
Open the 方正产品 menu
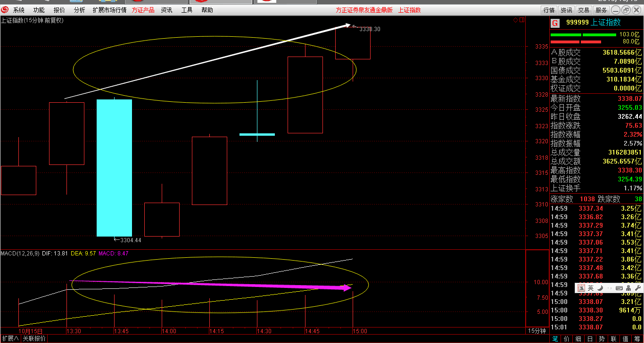tap(143, 10)
